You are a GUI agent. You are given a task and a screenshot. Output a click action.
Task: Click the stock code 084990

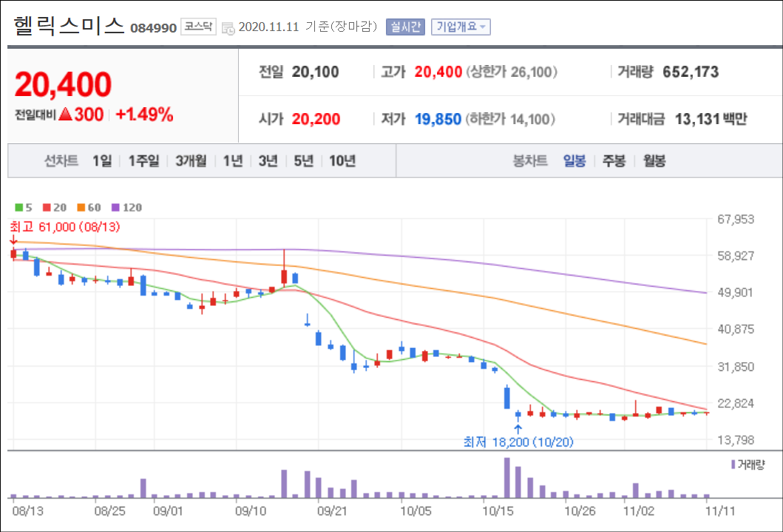point(154,28)
